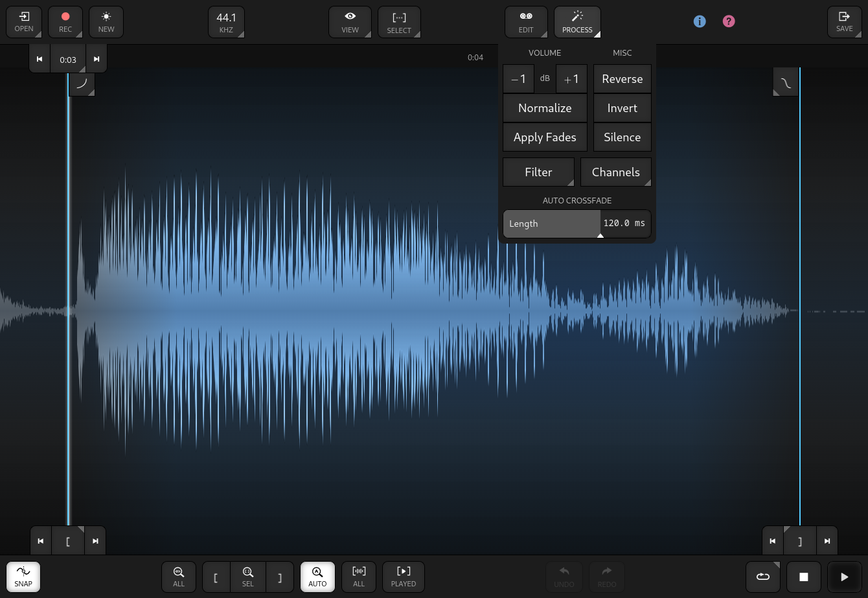868x598 pixels.
Task: Reverse the selected audio
Action: pyautogui.click(x=622, y=79)
